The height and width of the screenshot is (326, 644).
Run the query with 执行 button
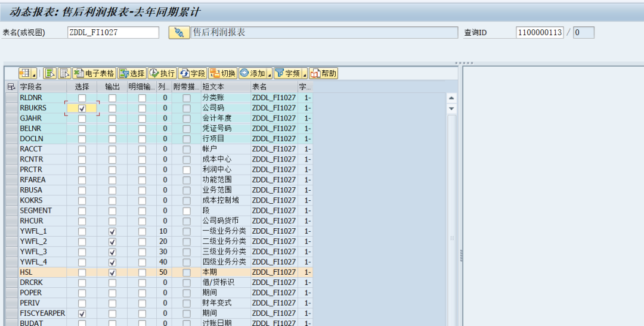(x=162, y=73)
